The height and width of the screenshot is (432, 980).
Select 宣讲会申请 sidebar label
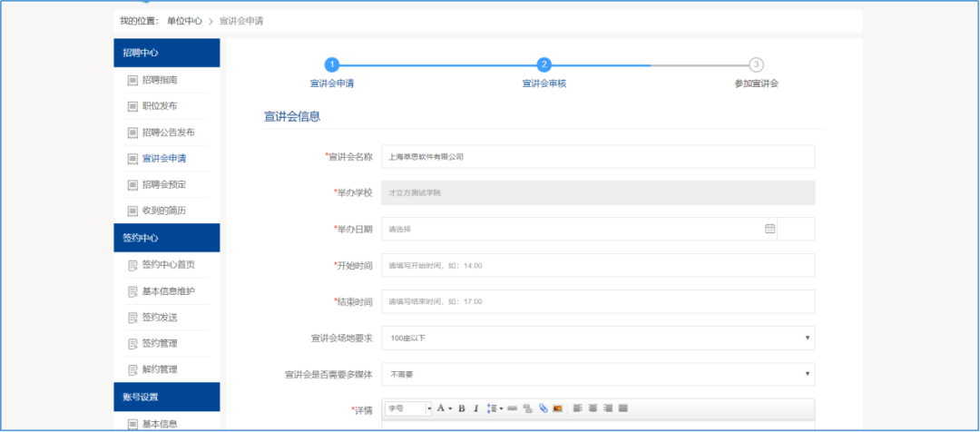pyautogui.click(x=163, y=159)
